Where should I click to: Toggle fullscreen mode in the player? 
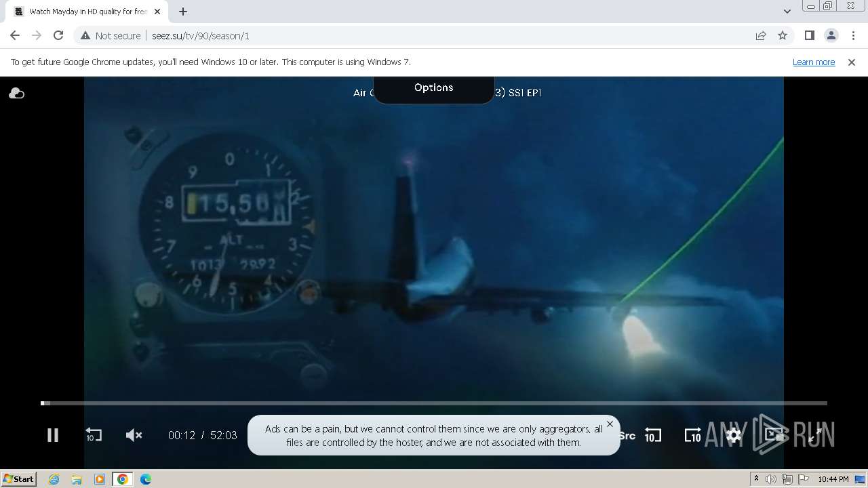pos(816,435)
